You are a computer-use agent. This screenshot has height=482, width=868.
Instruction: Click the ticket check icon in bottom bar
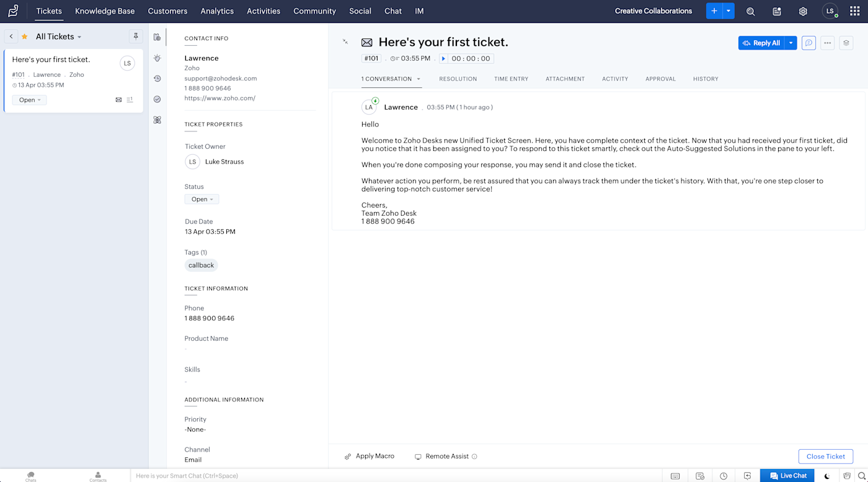pyautogui.click(x=700, y=476)
